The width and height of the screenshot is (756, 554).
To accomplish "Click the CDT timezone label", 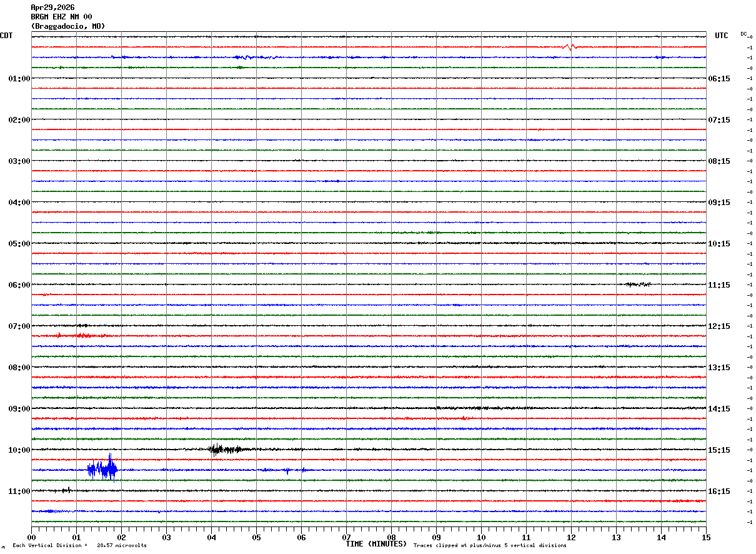I will click(x=6, y=36).
